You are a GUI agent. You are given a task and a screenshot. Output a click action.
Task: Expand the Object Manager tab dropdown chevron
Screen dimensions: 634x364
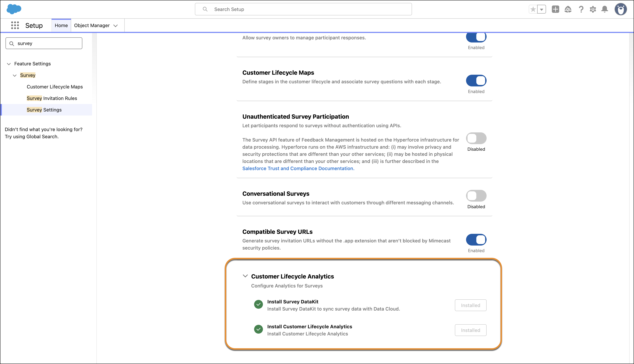(116, 26)
